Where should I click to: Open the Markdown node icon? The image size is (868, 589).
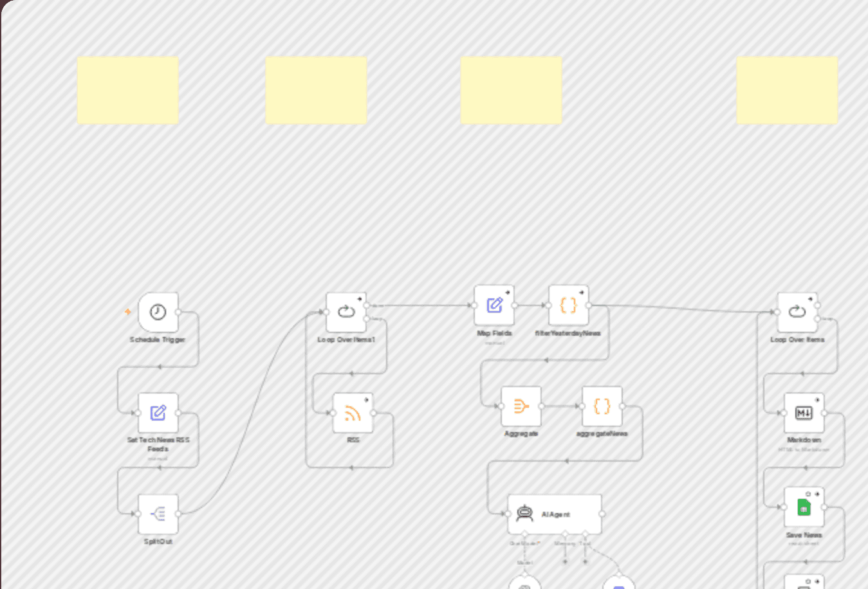804,413
